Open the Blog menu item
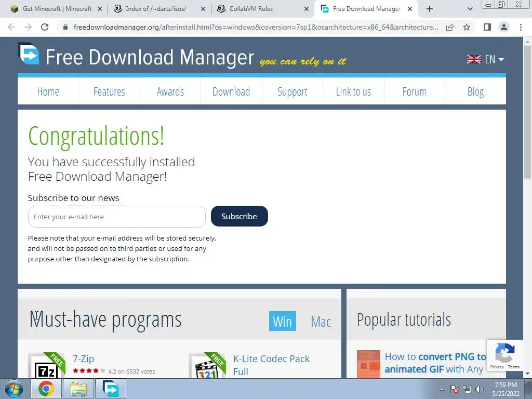 pyautogui.click(x=475, y=91)
